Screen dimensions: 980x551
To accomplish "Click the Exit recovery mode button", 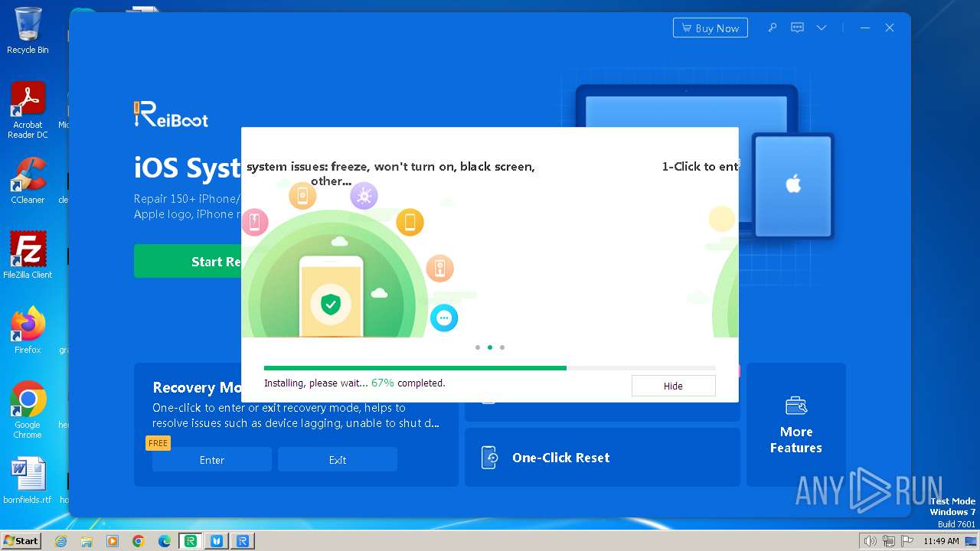I will [338, 460].
